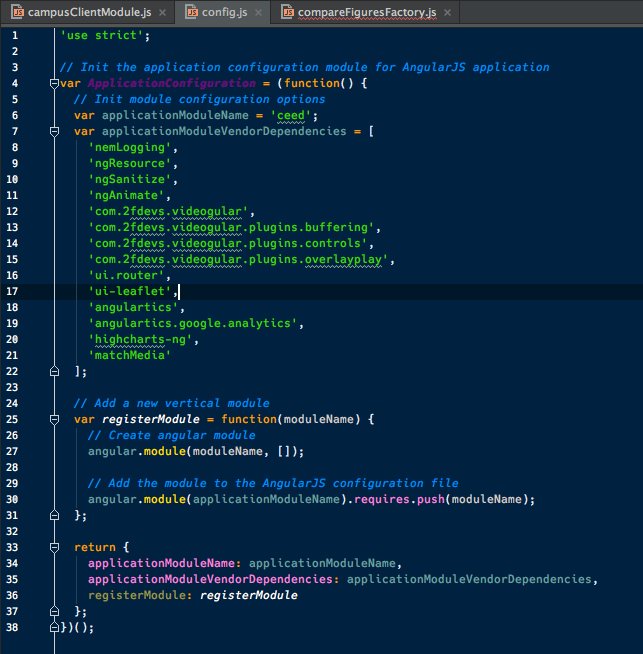Switch to the campusClientModule.js tab
Viewport: 643px width, 654px height.
coord(89,13)
